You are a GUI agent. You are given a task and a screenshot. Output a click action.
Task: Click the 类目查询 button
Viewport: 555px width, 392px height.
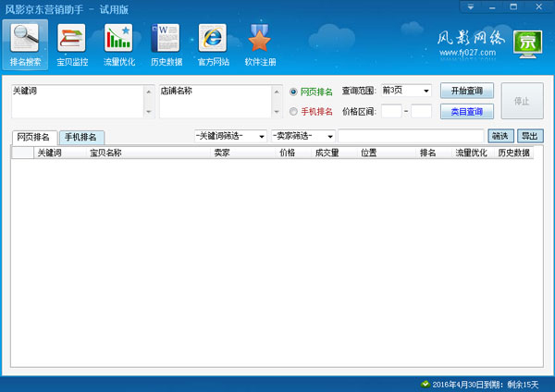tap(467, 112)
